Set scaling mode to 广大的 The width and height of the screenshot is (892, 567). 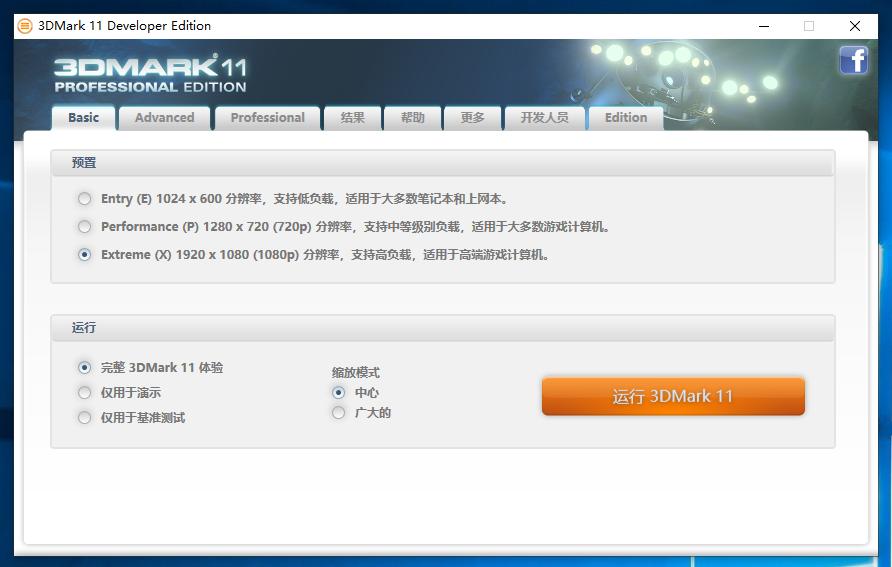pyautogui.click(x=338, y=412)
